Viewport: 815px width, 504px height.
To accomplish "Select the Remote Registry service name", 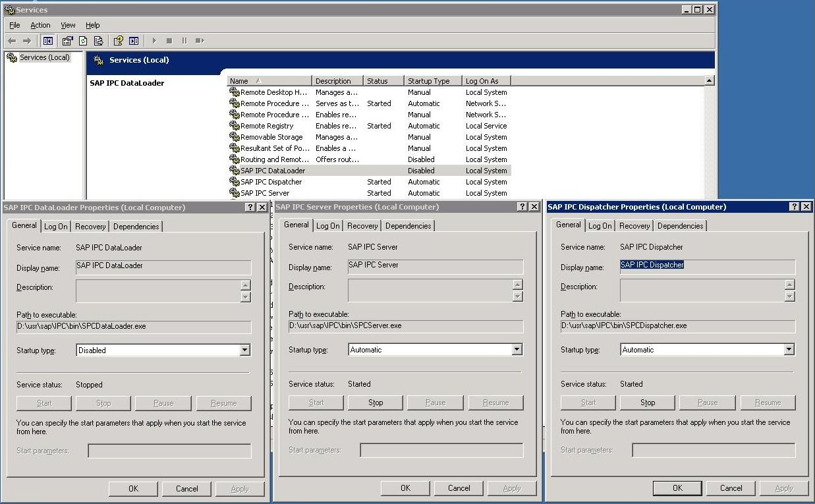I will point(267,126).
